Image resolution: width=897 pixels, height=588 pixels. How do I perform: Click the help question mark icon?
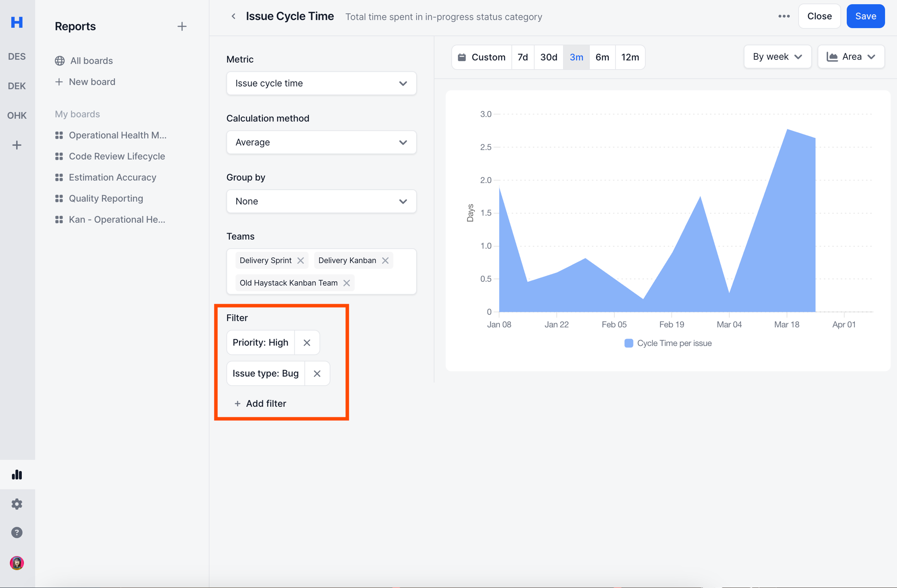(x=17, y=532)
